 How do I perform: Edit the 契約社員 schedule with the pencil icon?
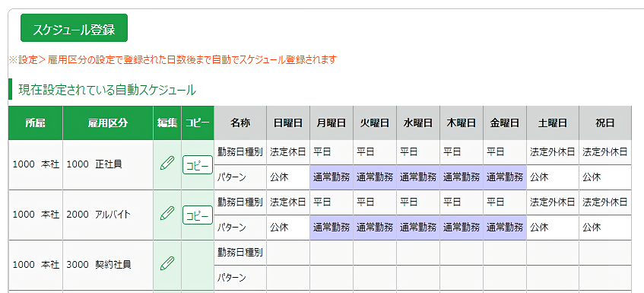167,263
